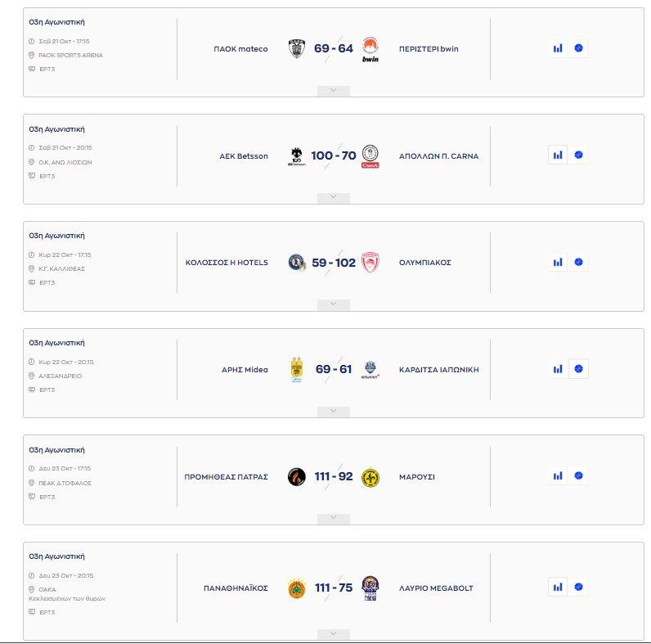Open the ΚΑΡΔΙΤΣΑ ΙΑΠΩΝΙΚΗ team name link
Viewport: 651px width, 644px height.
click(x=438, y=369)
